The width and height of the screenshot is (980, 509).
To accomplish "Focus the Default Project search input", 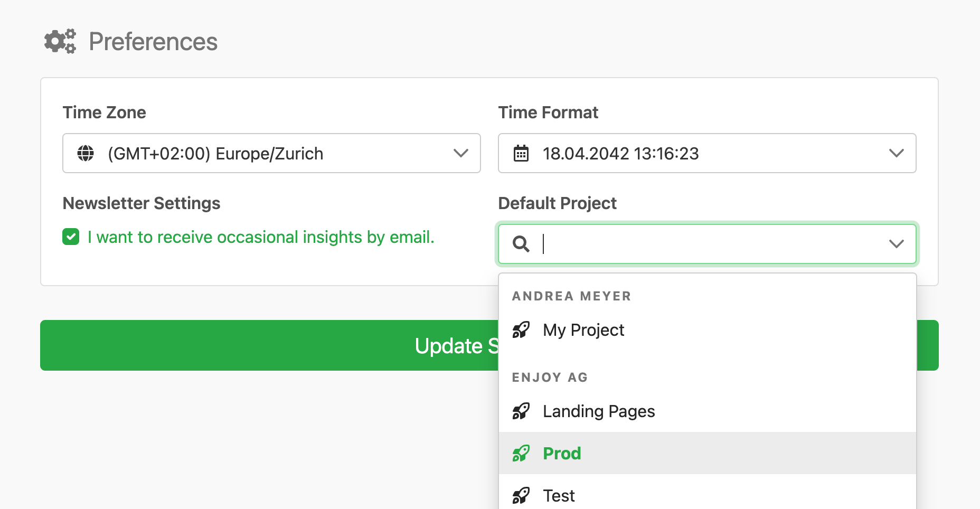I will point(708,244).
